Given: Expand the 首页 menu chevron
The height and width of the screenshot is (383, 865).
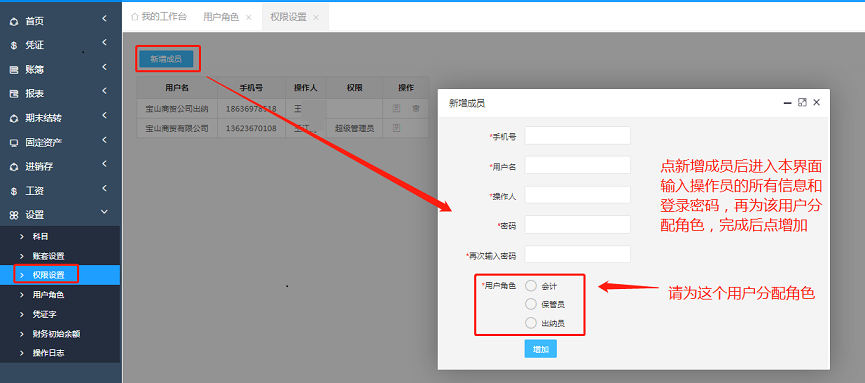Looking at the screenshot, I should [104, 19].
